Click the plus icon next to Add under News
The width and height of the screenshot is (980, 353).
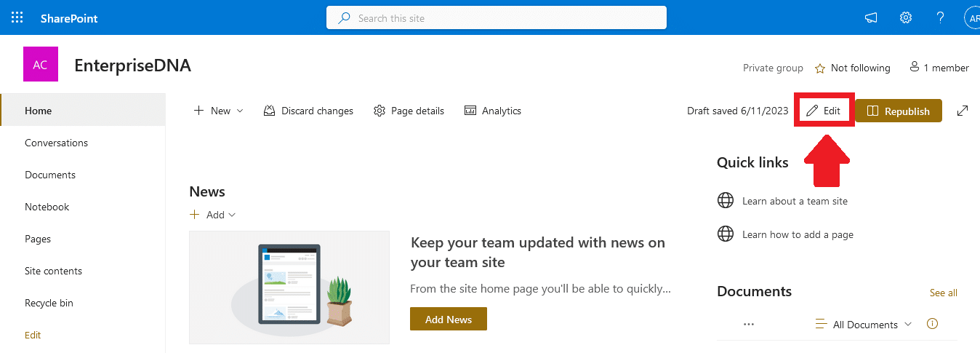[194, 215]
